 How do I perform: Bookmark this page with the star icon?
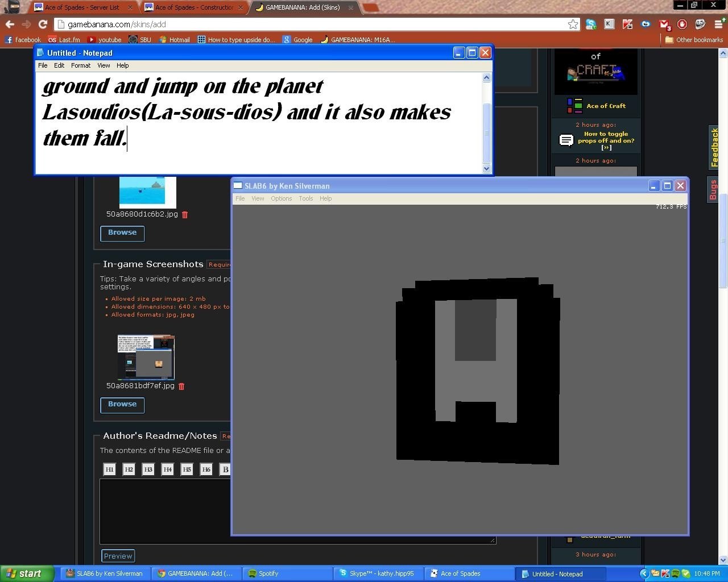pyautogui.click(x=573, y=24)
